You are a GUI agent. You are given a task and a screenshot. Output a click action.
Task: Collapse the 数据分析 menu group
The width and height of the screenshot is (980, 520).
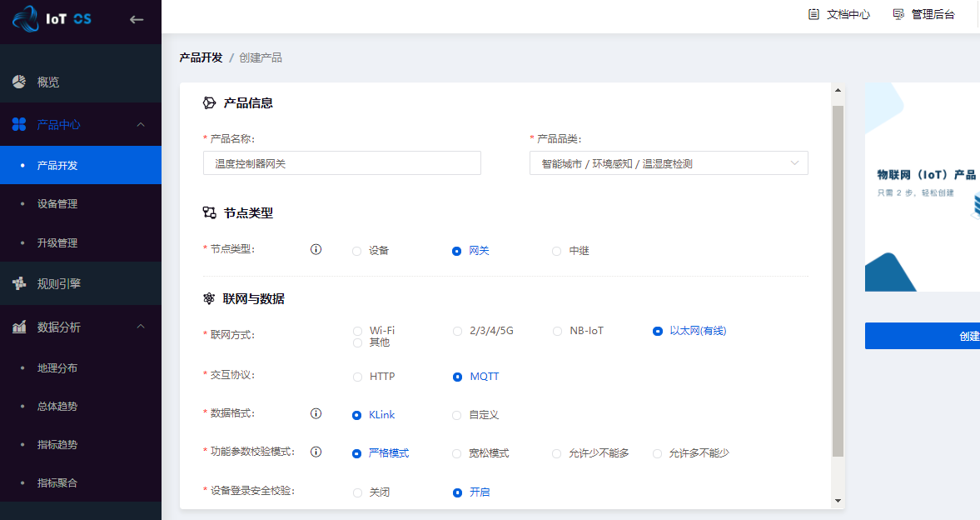click(x=140, y=327)
